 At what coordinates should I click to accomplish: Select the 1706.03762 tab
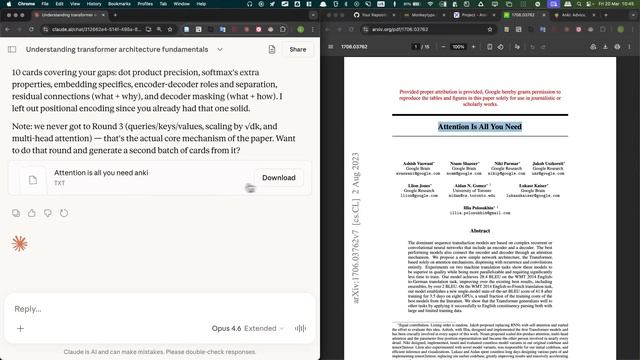(524, 15)
